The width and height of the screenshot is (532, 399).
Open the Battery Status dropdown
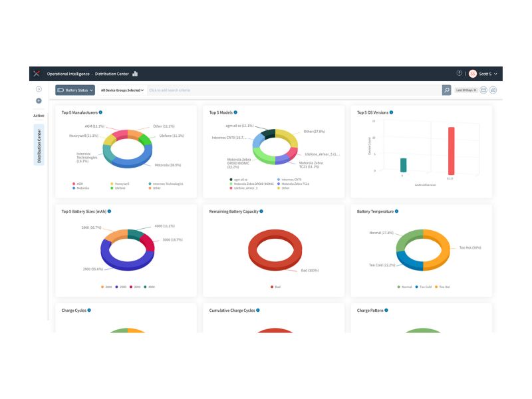pos(75,90)
